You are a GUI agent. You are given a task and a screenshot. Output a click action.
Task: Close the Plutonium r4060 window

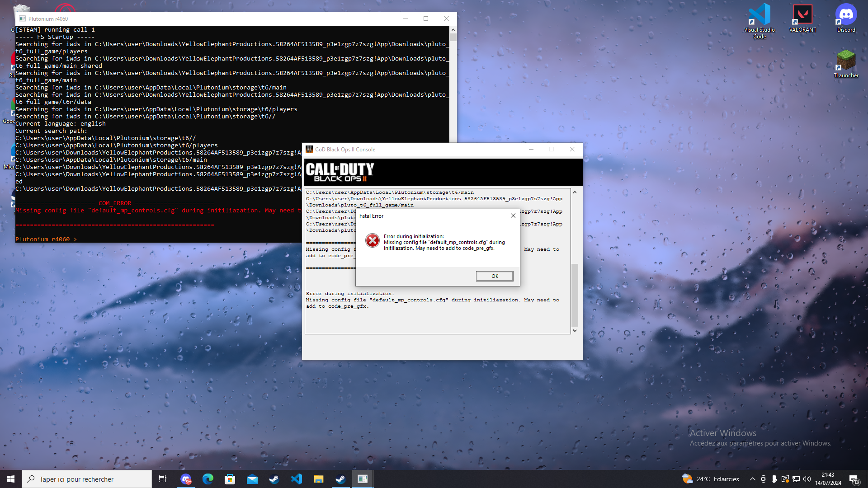click(x=447, y=19)
